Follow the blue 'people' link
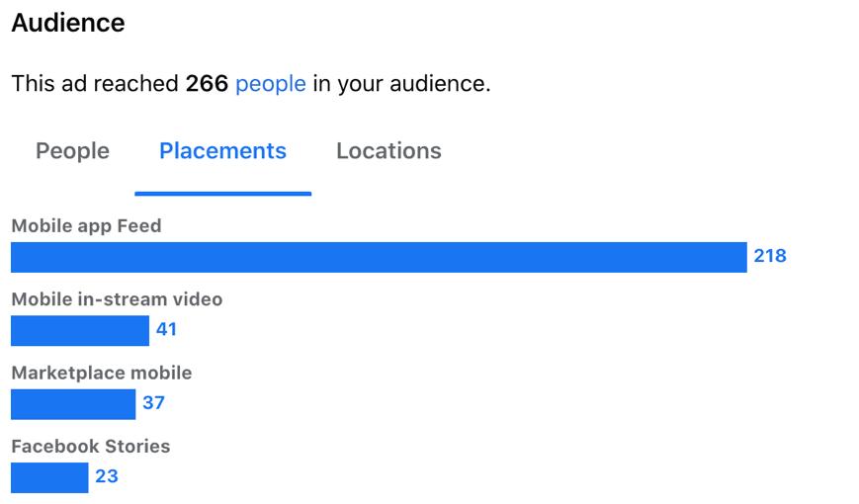This screenshot has width=859, height=504. point(271,84)
